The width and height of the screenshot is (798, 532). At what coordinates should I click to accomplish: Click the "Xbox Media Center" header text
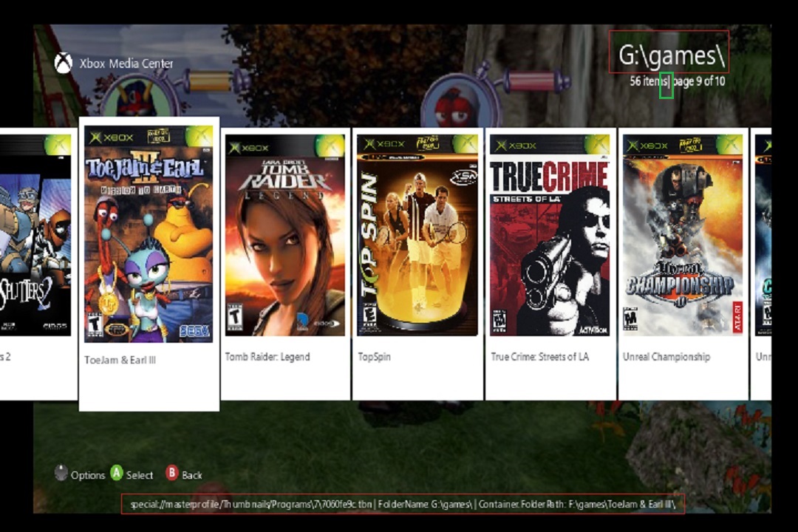[126, 64]
